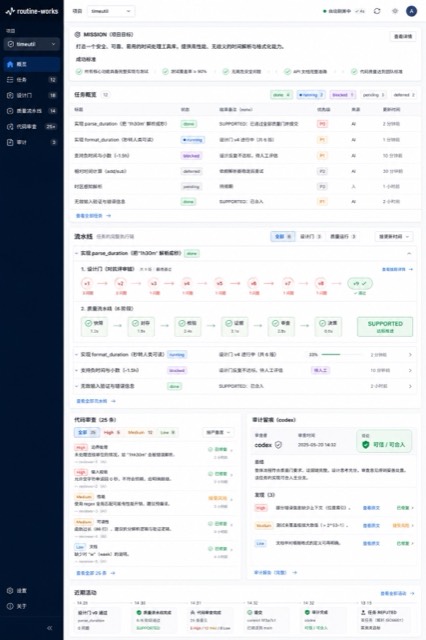Viewport: 426px width, 640px height.
Task: Select the pipeline filter tab with count 6
Action: [283, 236]
